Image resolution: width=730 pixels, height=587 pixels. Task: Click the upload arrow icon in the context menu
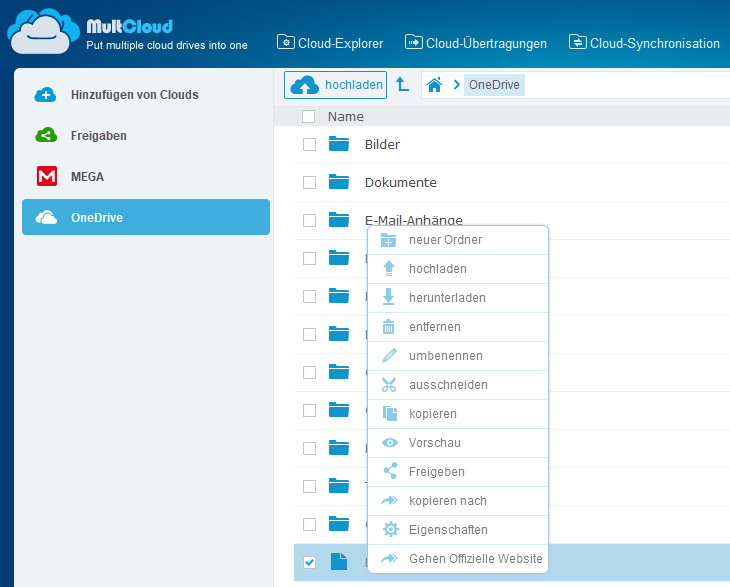click(389, 269)
